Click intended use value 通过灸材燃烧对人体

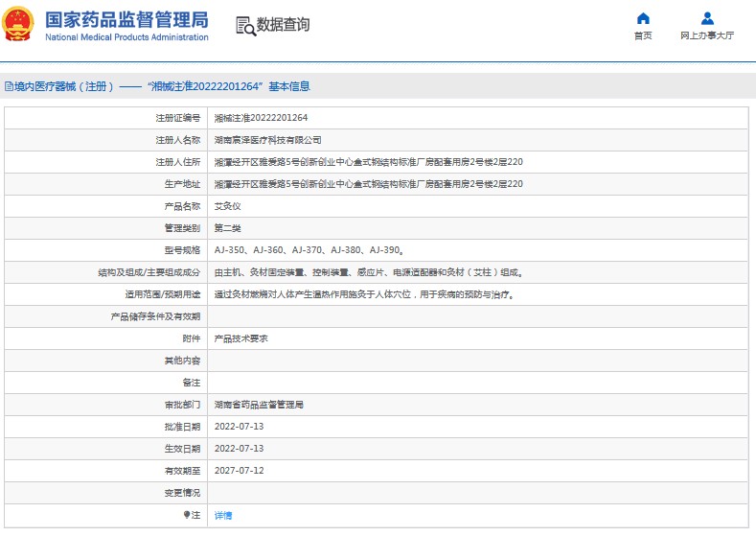364,294
